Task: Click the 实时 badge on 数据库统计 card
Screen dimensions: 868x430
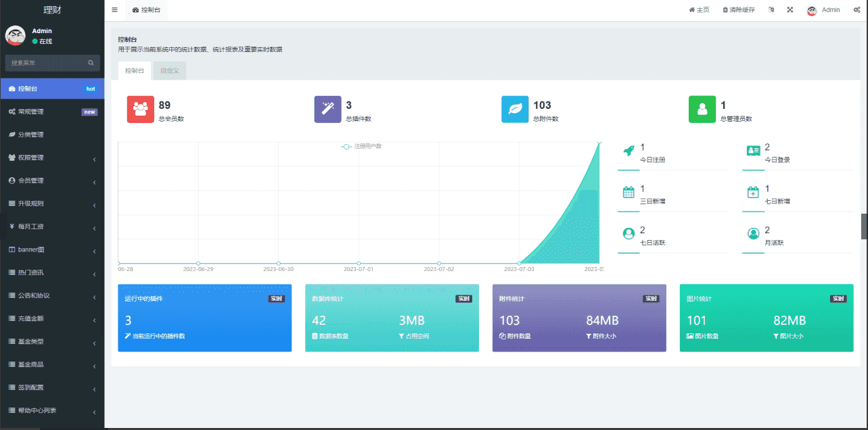Action: [x=463, y=298]
